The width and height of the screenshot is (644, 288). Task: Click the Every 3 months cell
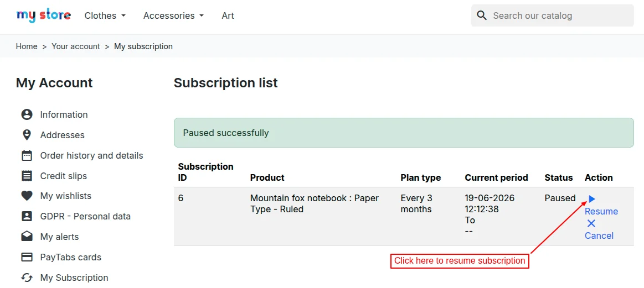[416, 204]
